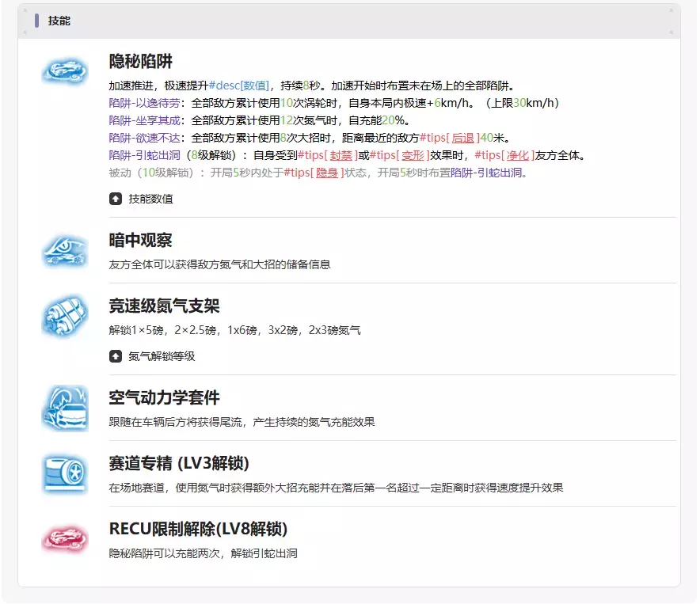
Task: Click the 解锁1×5磅 nitro description
Action: tap(235, 330)
